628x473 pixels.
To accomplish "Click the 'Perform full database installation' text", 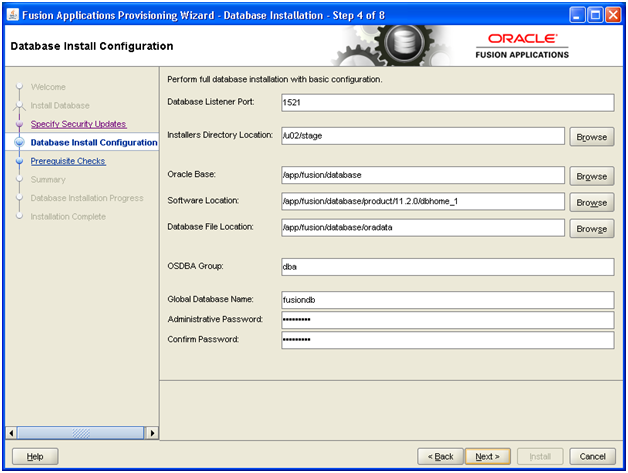I will pos(274,79).
